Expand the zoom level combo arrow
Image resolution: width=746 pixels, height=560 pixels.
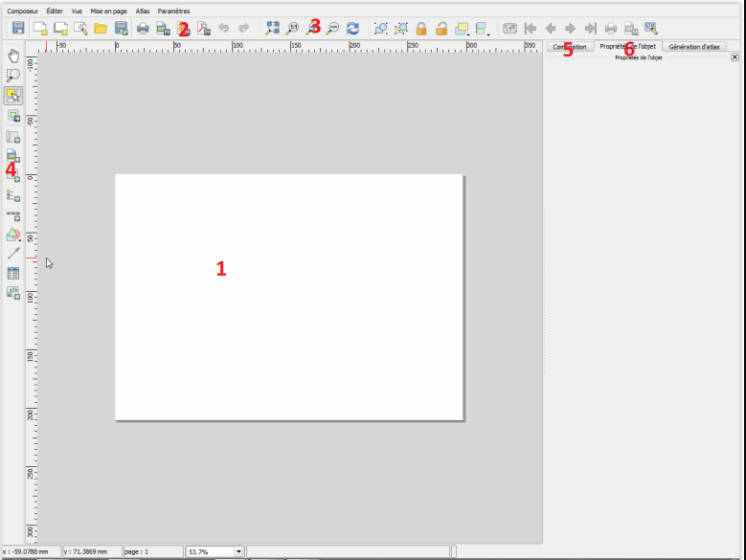click(238, 551)
